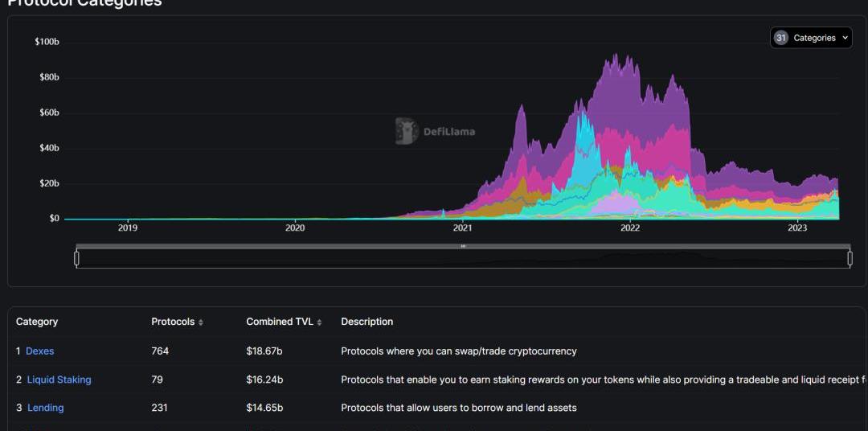Open the Categories dropdown
The width and height of the screenshot is (868, 431).
click(811, 38)
